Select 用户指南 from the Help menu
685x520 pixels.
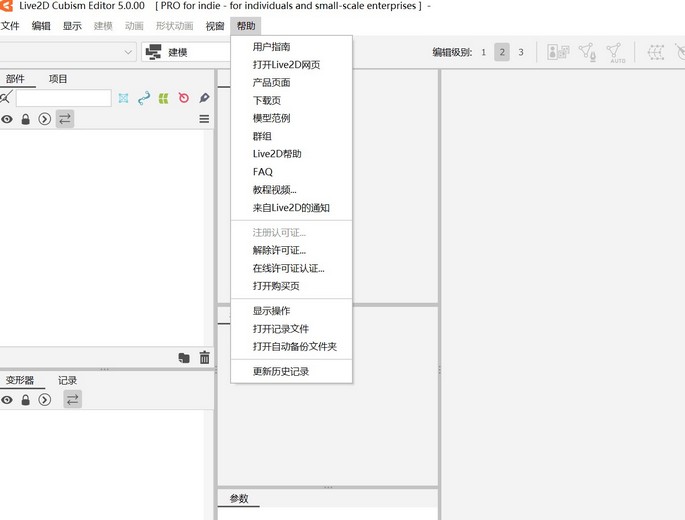coord(271,47)
